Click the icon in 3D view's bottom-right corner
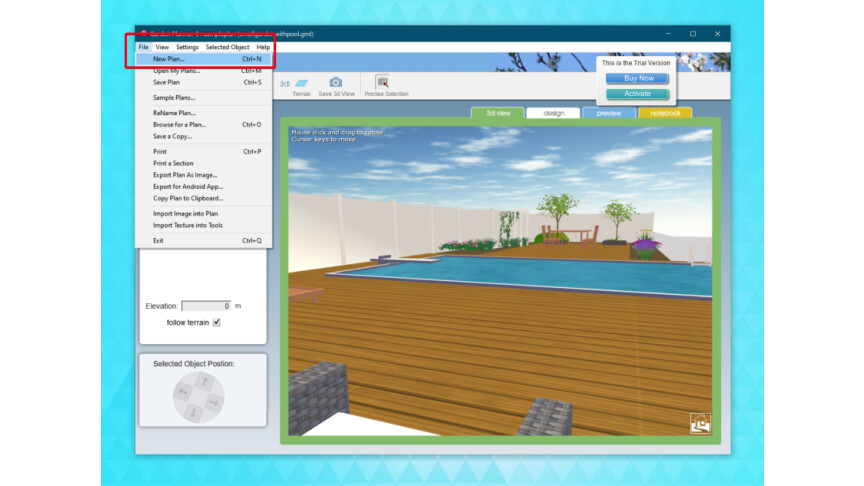This screenshot has width=864, height=486. coord(700,424)
